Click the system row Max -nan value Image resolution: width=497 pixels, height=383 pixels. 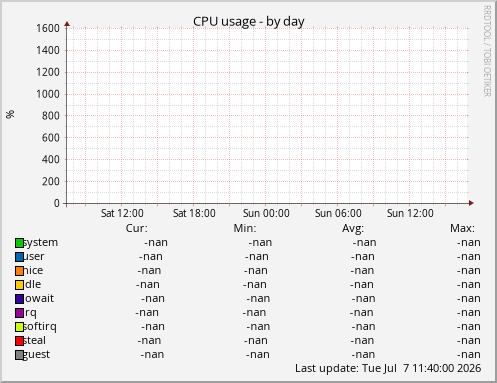pos(469,243)
